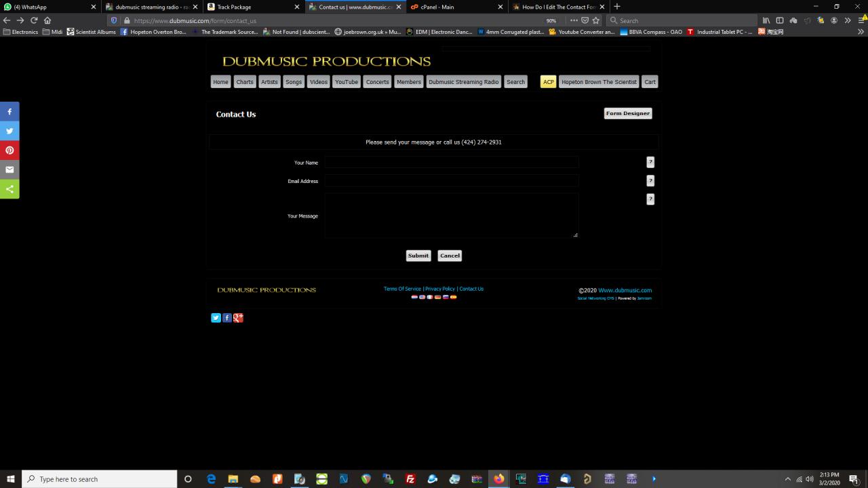The width and height of the screenshot is (868, 488).
Task: Open Concerts in site navigation
Action: click(378, 82)
